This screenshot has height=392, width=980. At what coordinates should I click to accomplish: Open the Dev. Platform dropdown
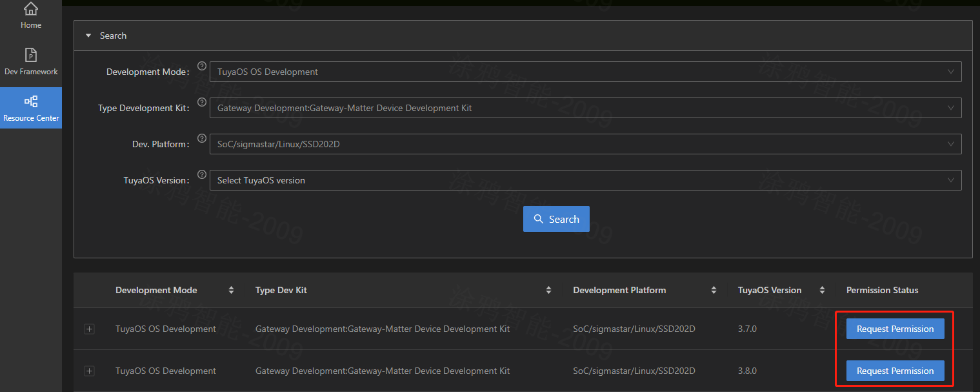click(x=585, y=144)
